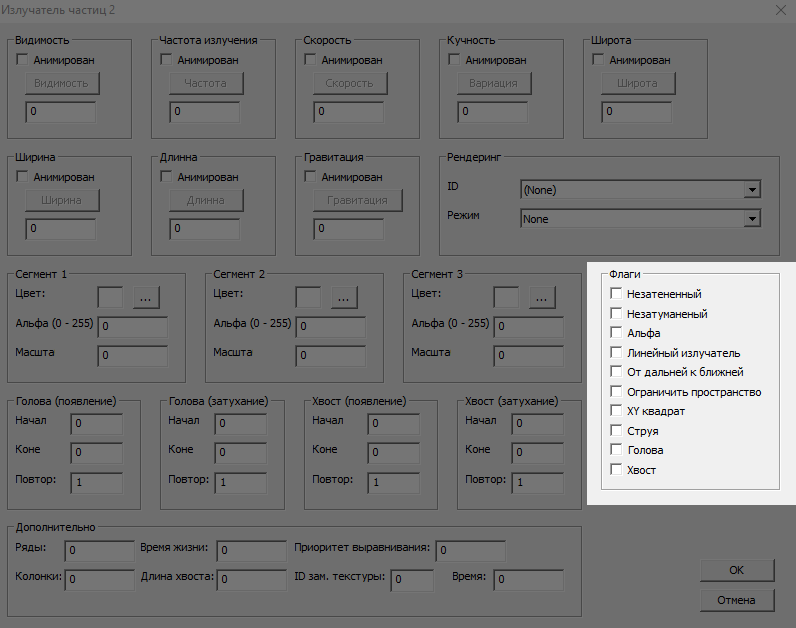Open color picker for Сегмент 2
The image size is (796, 628).
[344, 298]
